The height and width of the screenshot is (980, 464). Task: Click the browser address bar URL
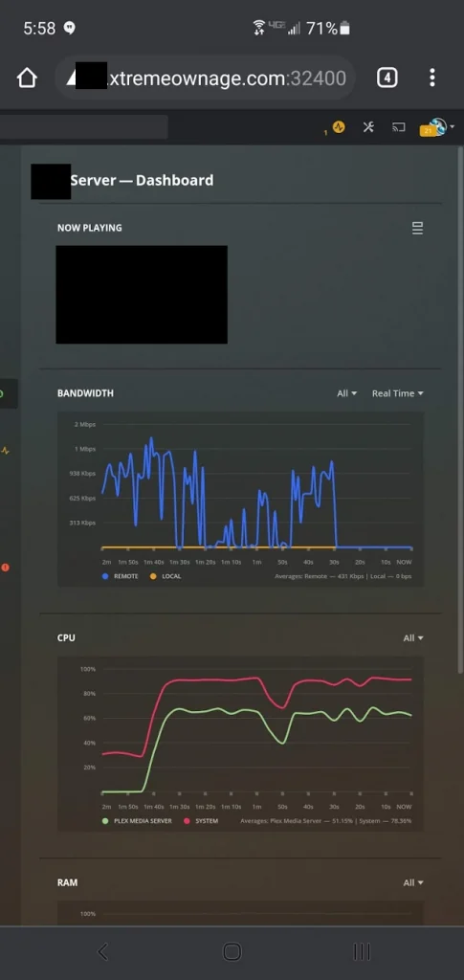pos(206,78)
